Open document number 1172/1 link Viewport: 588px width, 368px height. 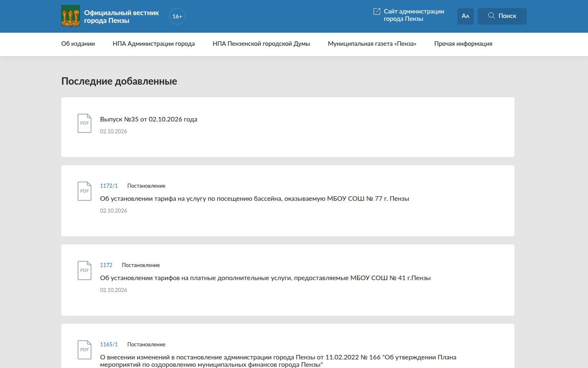(109, 186)
